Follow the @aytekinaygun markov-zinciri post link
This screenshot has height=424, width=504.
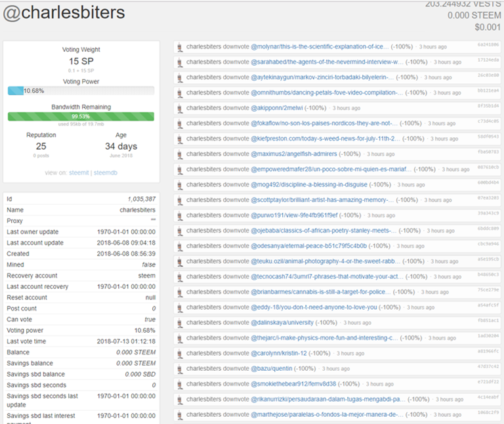click(322, 77)
